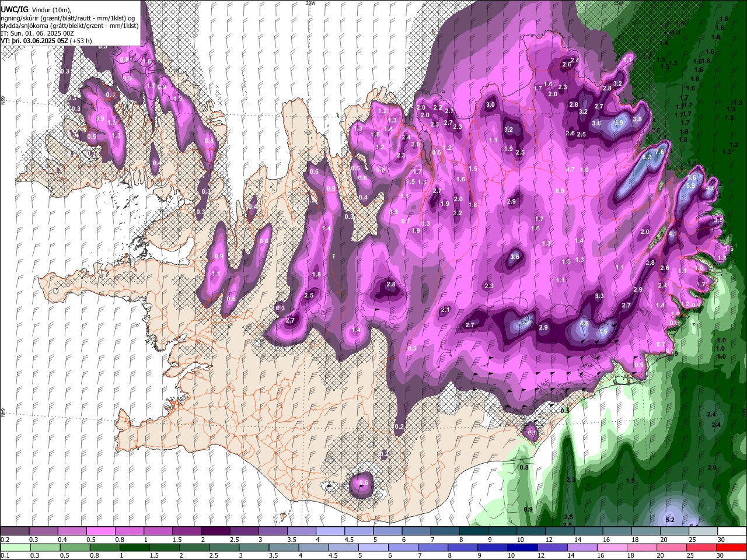This screenshot has width=747, height=560.
Task: Click the 3.8 precipitation value
Action: point(637,120)
